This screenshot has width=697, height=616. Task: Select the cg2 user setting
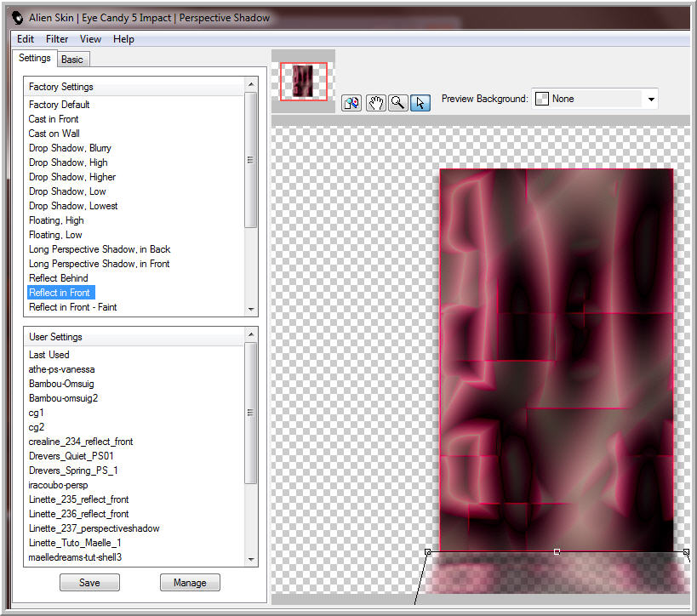pos(36,427)
